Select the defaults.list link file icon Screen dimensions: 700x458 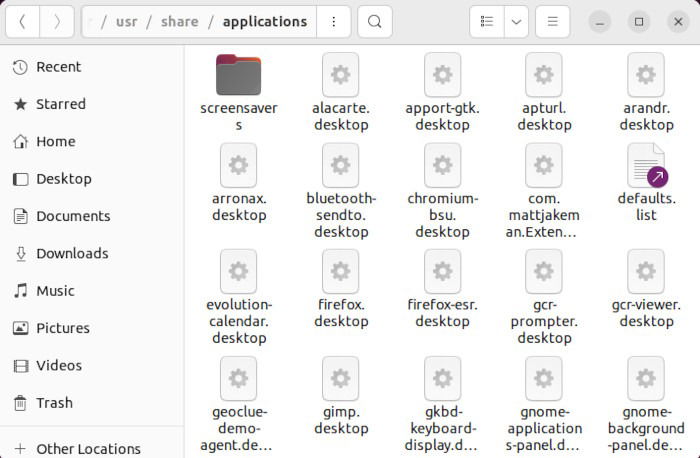646,166
